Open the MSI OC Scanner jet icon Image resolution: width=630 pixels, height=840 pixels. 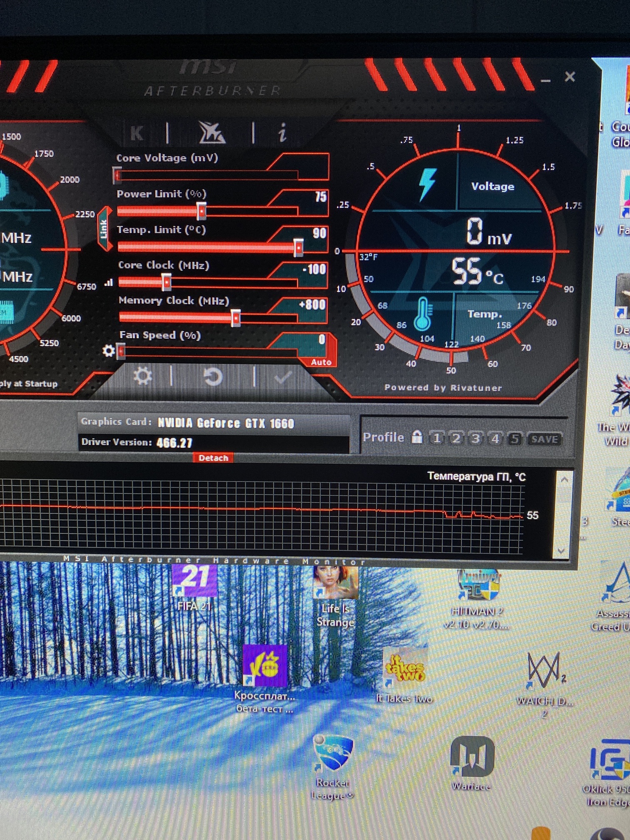coord(211,132)
